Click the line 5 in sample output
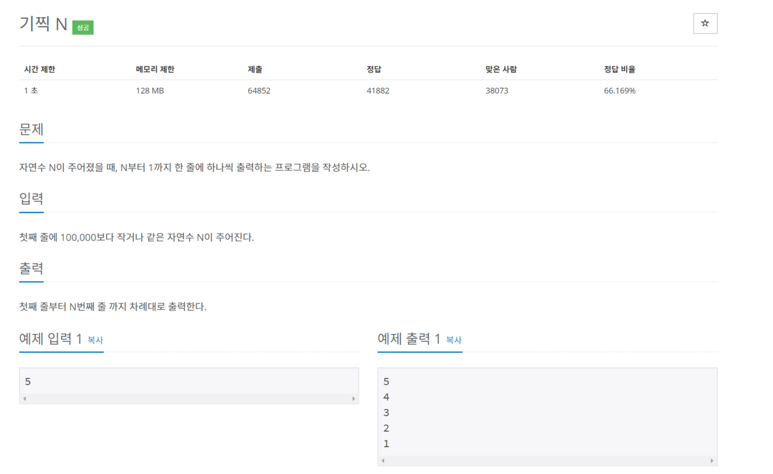Image resolution: width=773 pixels, height=474 pixels. (x=386, y=381)
